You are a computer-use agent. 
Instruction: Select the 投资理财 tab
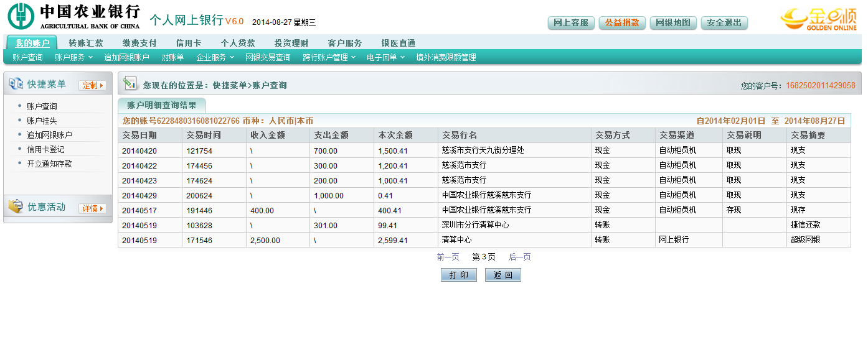click(291, 43)
